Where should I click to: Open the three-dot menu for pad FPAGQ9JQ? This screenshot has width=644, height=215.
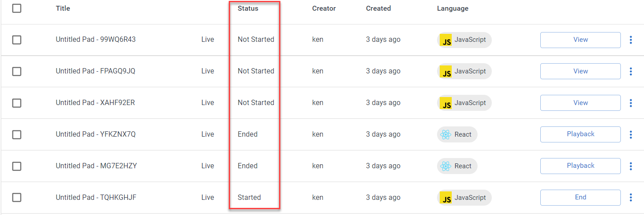click(631, 71)
